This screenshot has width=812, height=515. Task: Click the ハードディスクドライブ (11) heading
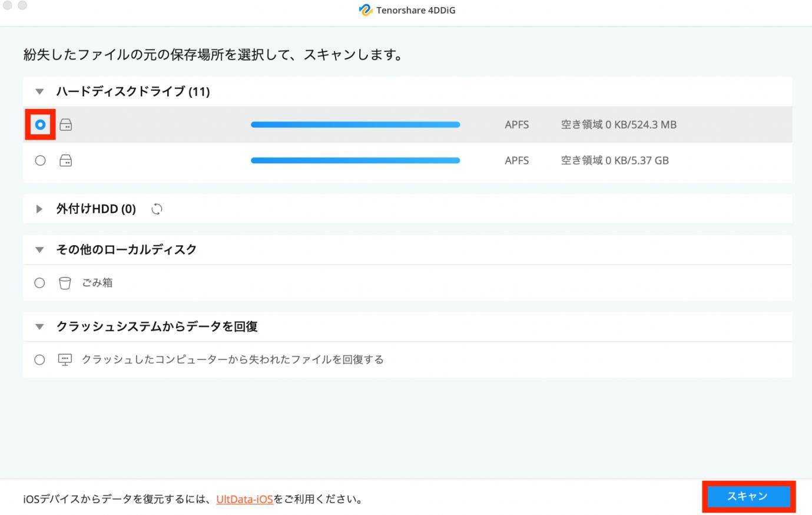tap(133, 91)
